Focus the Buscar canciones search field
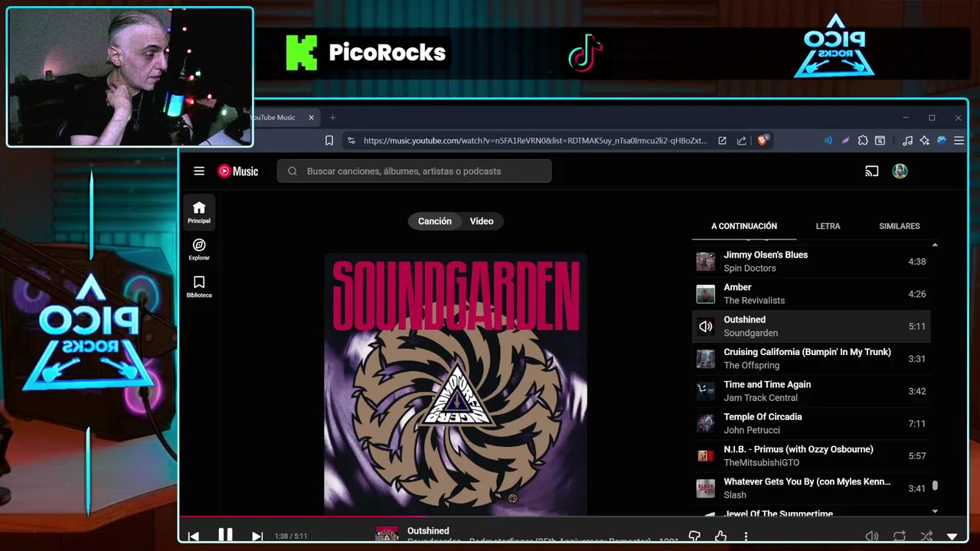This screenshot has height=551, width=980. (414, 171)
